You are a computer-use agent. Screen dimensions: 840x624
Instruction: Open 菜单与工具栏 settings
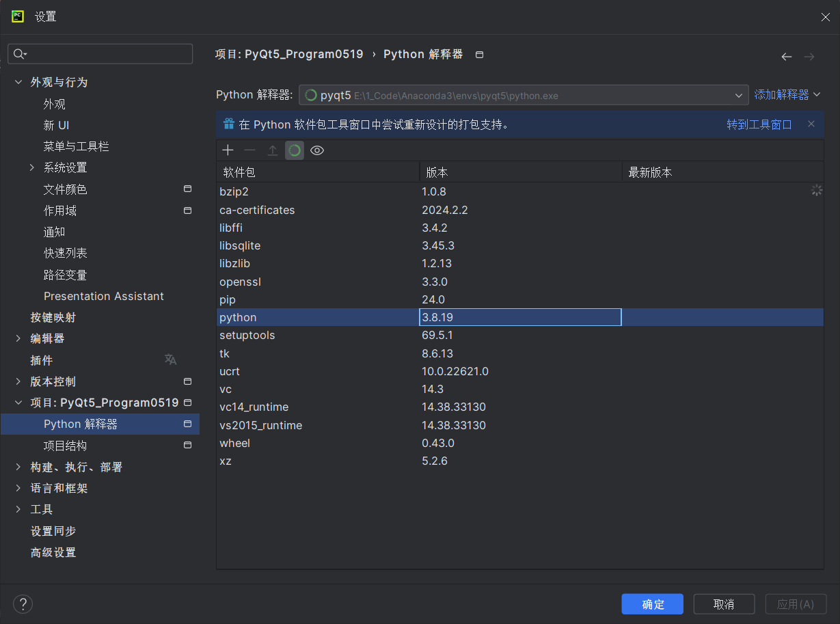(x=77, y=146)
